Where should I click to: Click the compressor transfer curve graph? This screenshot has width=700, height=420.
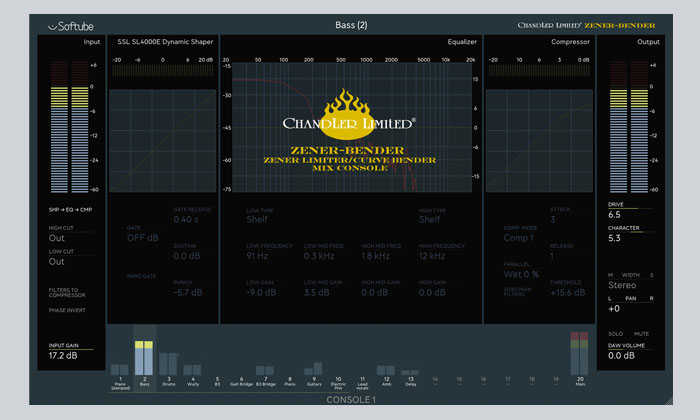539,141
